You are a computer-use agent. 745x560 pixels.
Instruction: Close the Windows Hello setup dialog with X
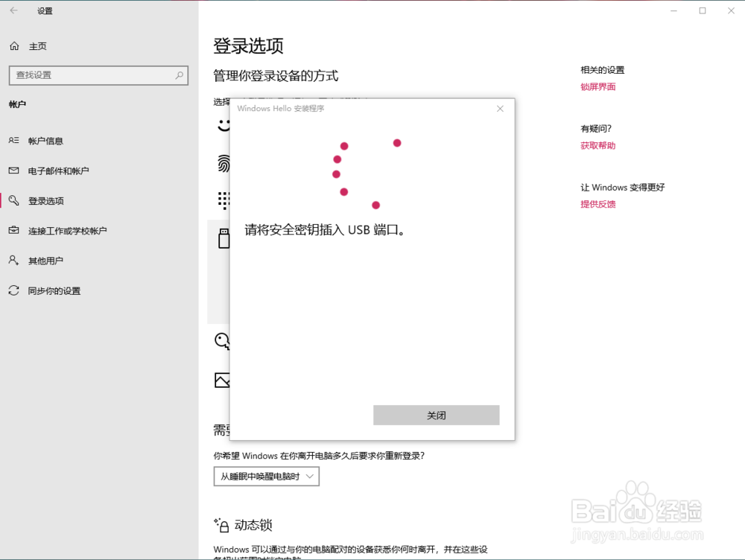pos(500,109)
